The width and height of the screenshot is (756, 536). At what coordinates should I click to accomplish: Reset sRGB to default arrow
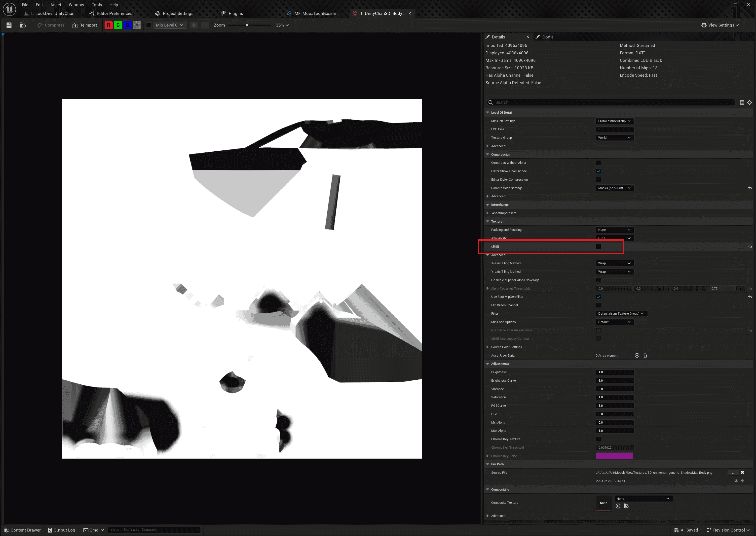click(x=750, y=247)
